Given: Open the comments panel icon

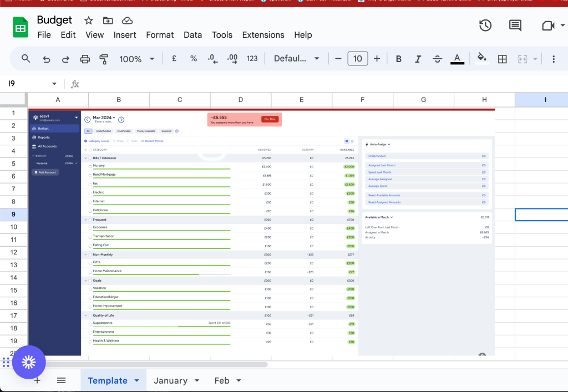Looking at the screenshot, I should 515,26.
